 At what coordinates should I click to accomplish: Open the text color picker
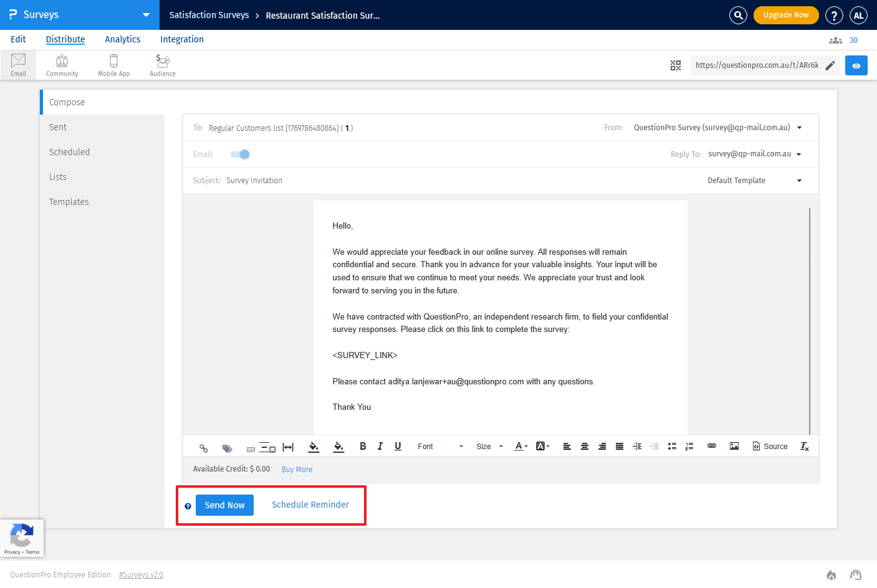pos(520,447)
